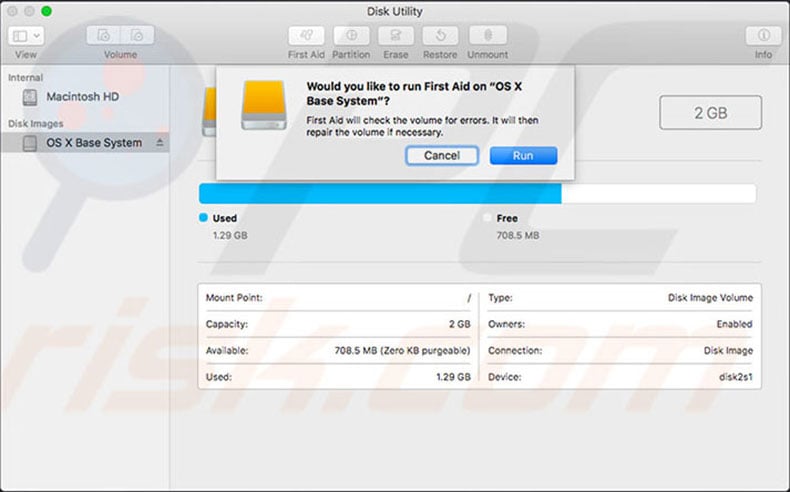This screenshot has height=492, width=790.
Task: Click the "1.29 GB" value under Used
Action: (230, 235)
